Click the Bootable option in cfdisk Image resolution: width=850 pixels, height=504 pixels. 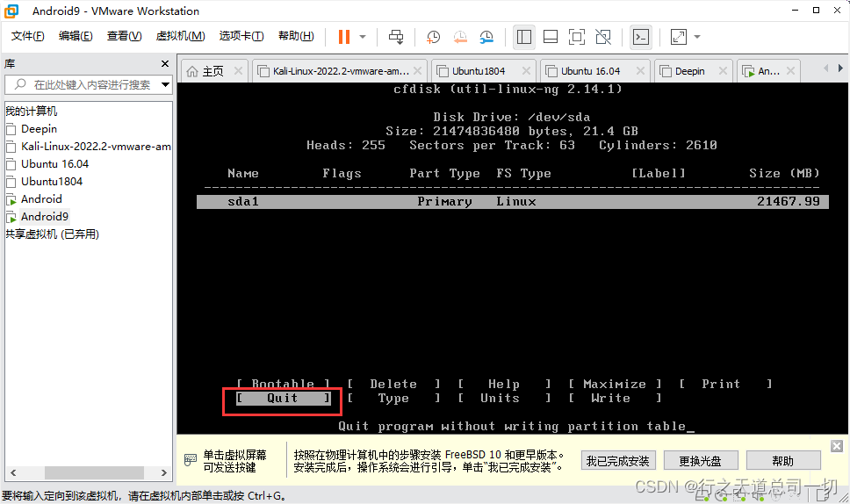283,384
